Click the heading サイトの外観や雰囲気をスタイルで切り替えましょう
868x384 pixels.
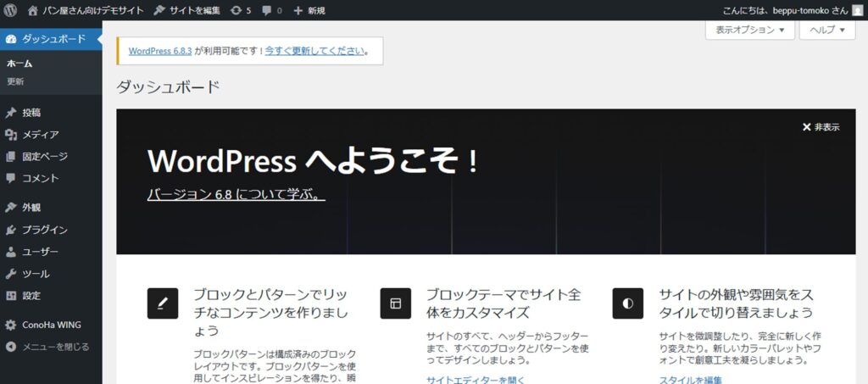tap(737, 303)
